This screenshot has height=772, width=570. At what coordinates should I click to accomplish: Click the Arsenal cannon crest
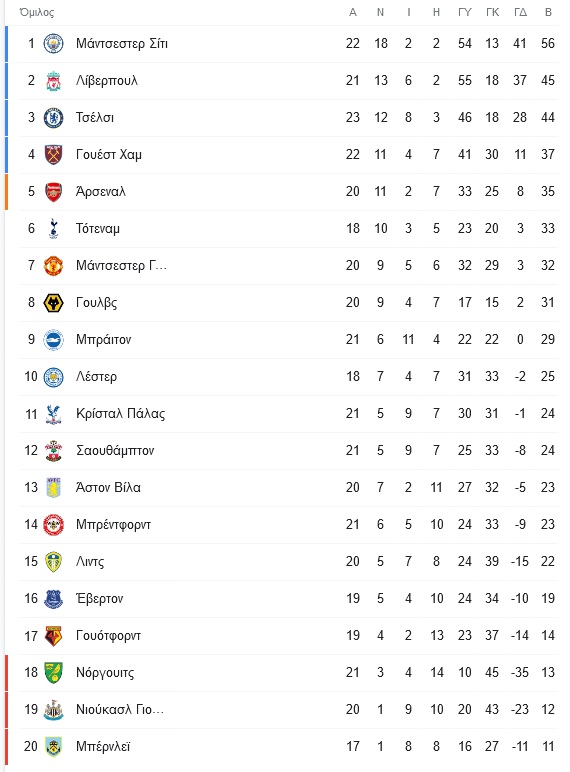53,192
